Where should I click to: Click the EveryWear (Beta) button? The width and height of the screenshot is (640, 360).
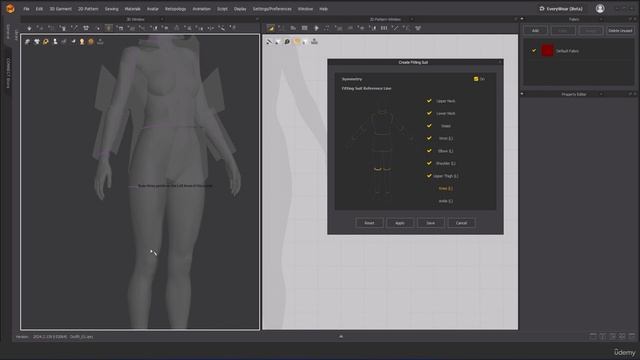pos(561,9)
